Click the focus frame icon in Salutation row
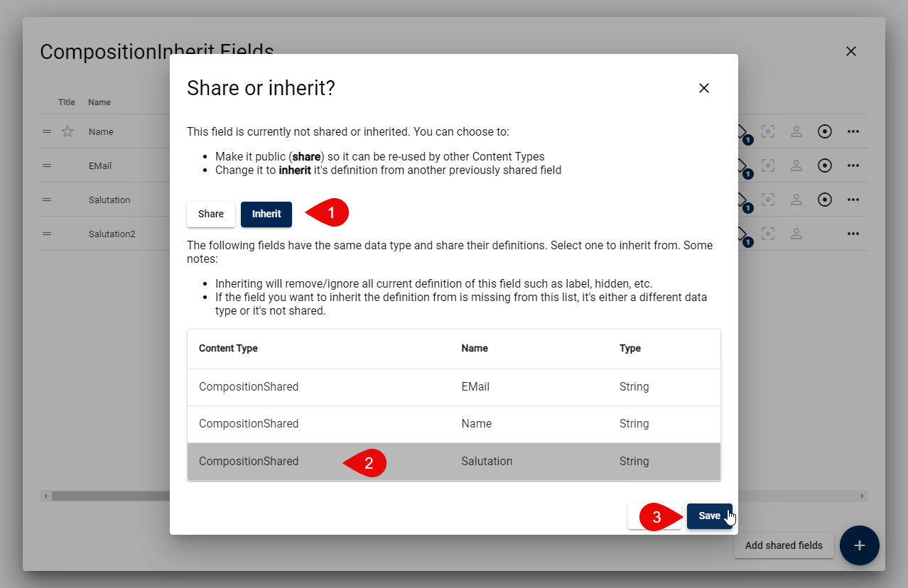 point(768,200)
